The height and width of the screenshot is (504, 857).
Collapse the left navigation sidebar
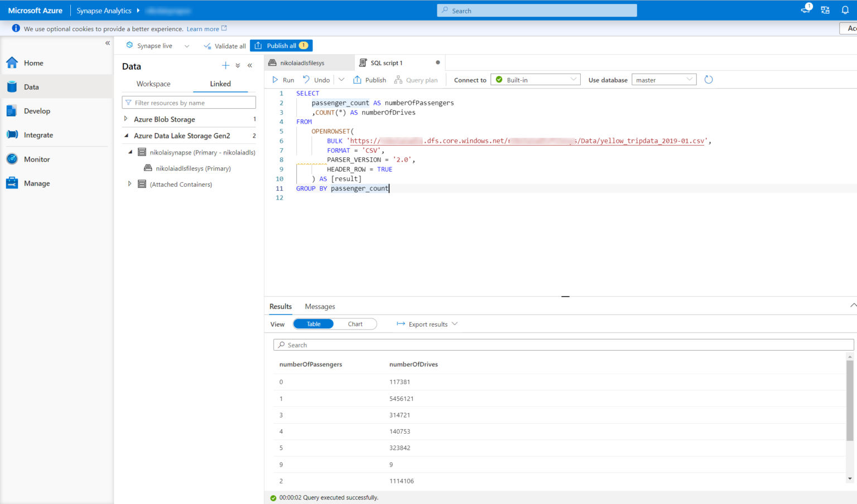pyautogui.click(x=108, y=43)
